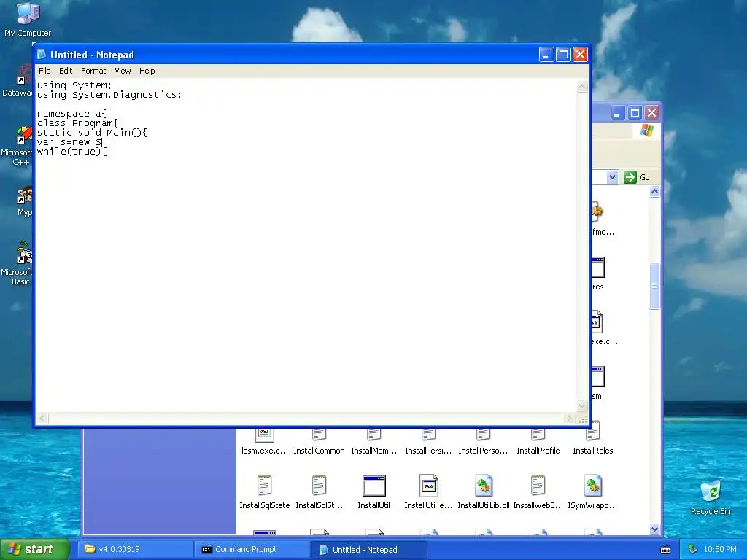Select the Recycle Bin desktop icon
Screen dimensions: 747x560
[711, 497]
